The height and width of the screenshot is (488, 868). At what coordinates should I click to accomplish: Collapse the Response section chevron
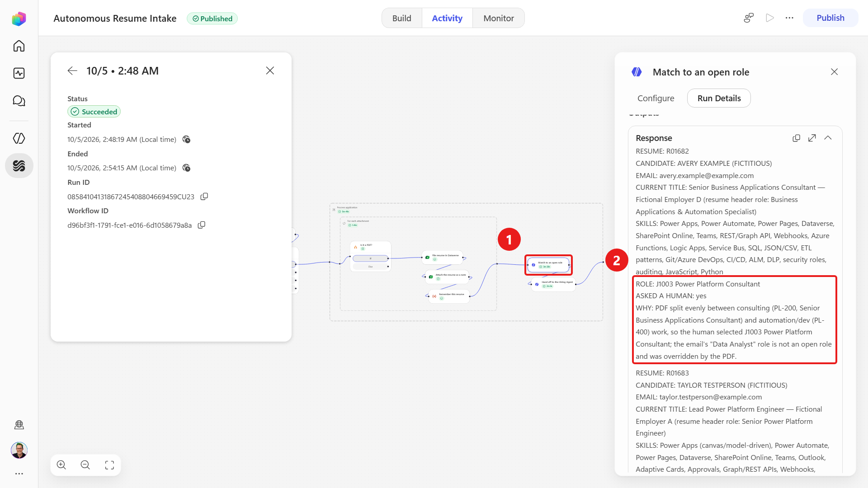pyautogui.click(x=828, y=138)
